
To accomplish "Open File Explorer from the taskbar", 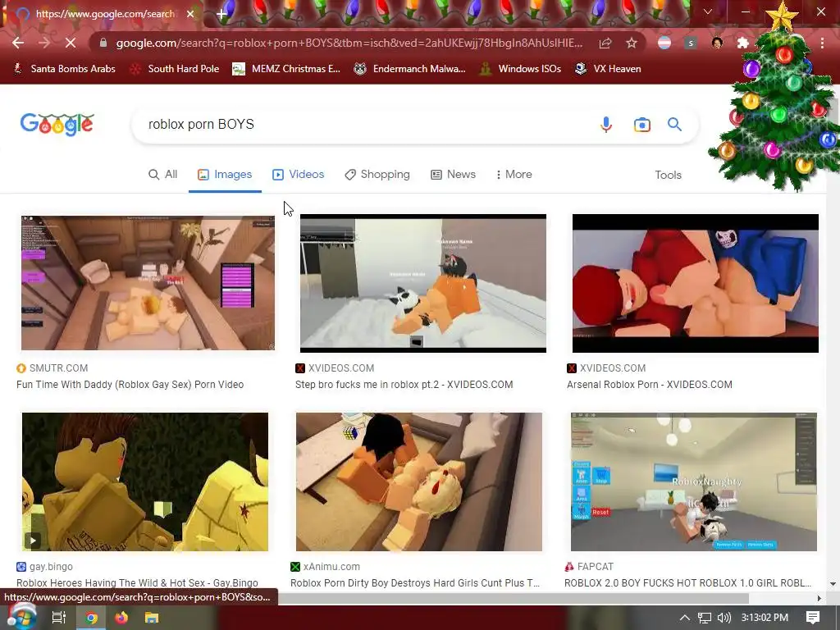I will tap(152, 619).
